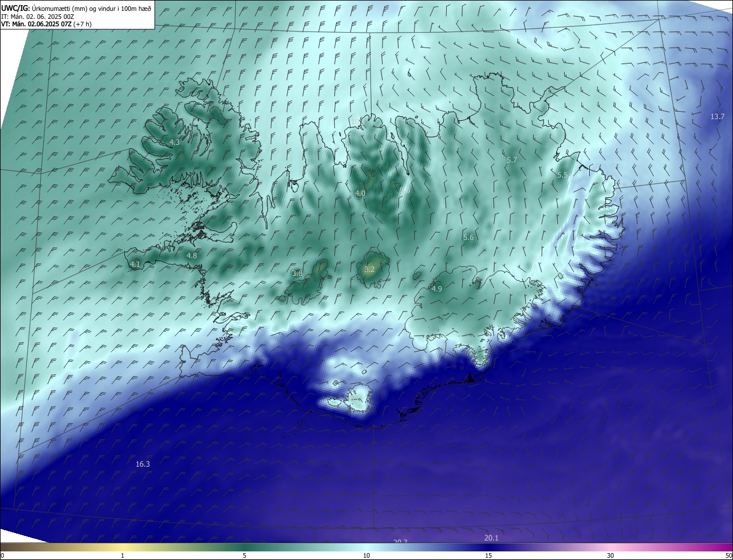This screenshot has height=560, width=733.
Task: Click the 'IT: Mán. 02. 06. 2025 00Z' line
Action: pyautogui.click(x=37, y=17)
